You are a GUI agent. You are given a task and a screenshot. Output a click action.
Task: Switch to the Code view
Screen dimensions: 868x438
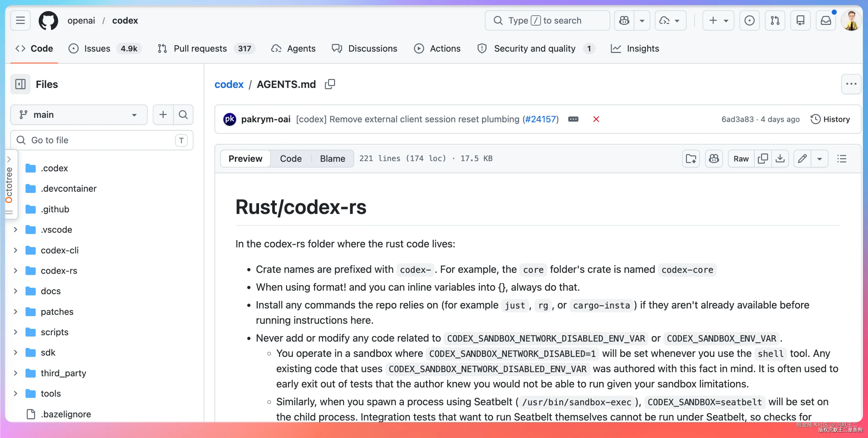[x=291, y=159]
